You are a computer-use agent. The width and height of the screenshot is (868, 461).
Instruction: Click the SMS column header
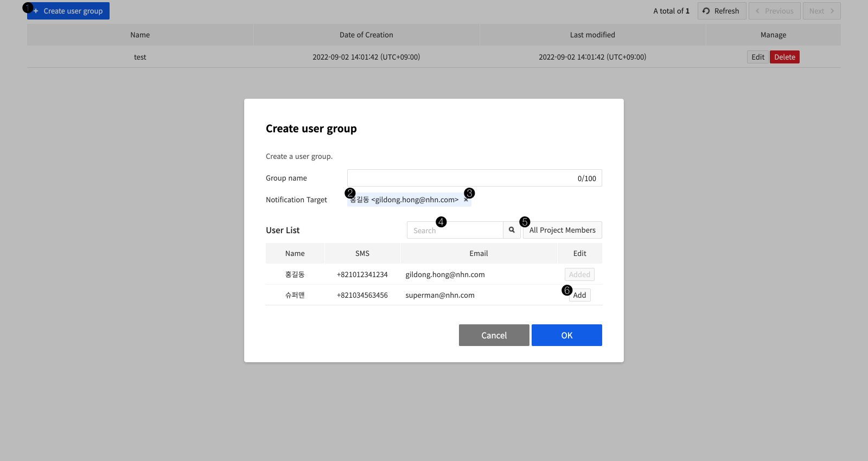click(362, 253)
